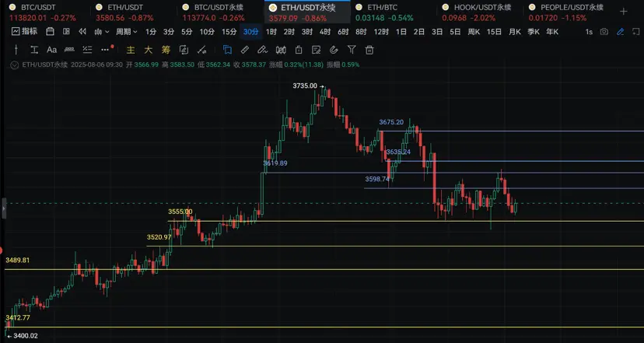Select the 月K timeframe

(x=515, y=32)
